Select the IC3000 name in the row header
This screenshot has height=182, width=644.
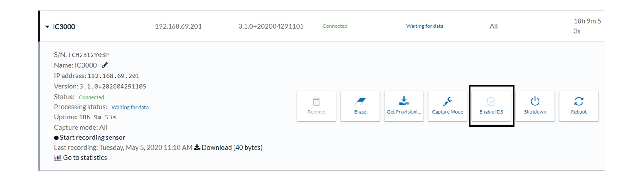click(x=64, y=27)
